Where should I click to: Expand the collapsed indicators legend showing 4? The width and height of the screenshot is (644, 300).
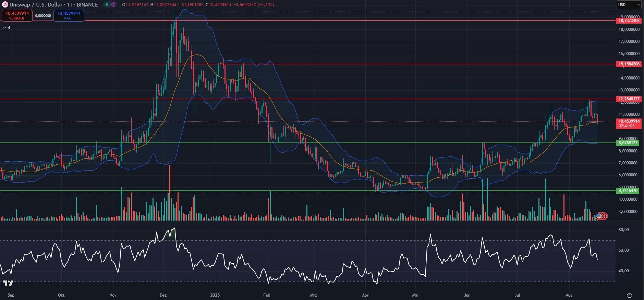(x=7, y=27)
